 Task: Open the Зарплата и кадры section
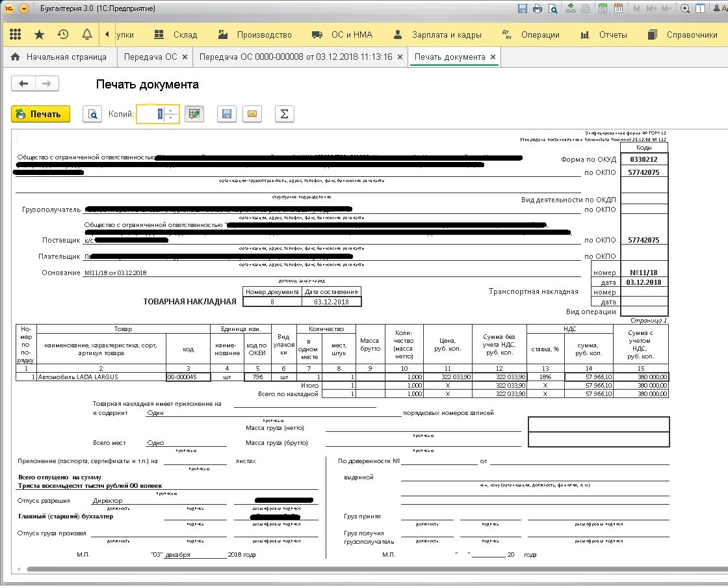(437, 34)
